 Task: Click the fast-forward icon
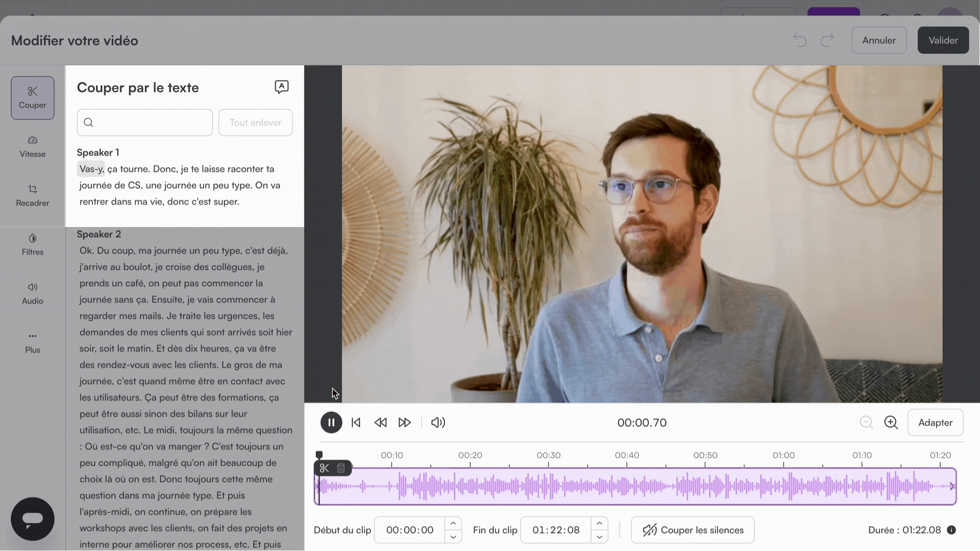404,422
